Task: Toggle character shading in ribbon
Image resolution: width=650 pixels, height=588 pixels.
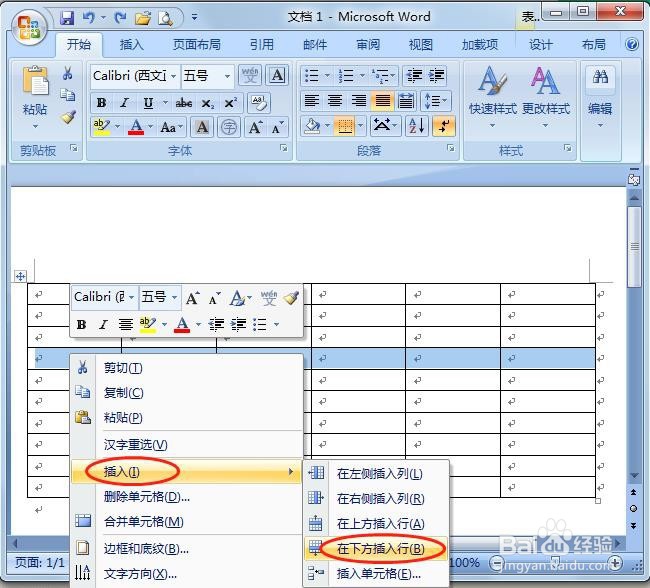Action: coord(202,127)
